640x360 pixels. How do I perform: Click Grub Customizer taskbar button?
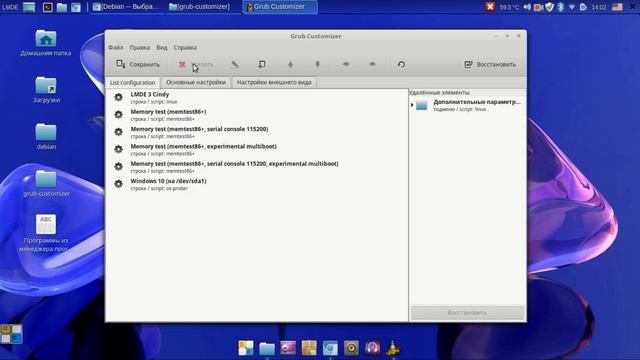pos(280,7)
